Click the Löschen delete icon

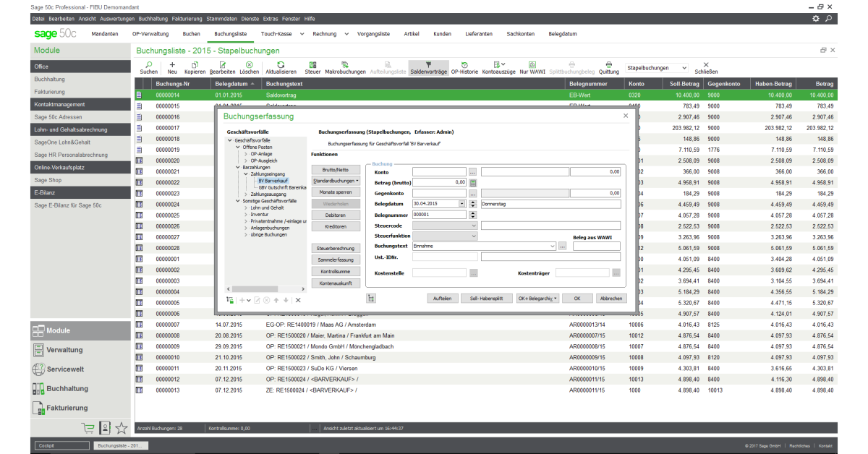point(249,64)
